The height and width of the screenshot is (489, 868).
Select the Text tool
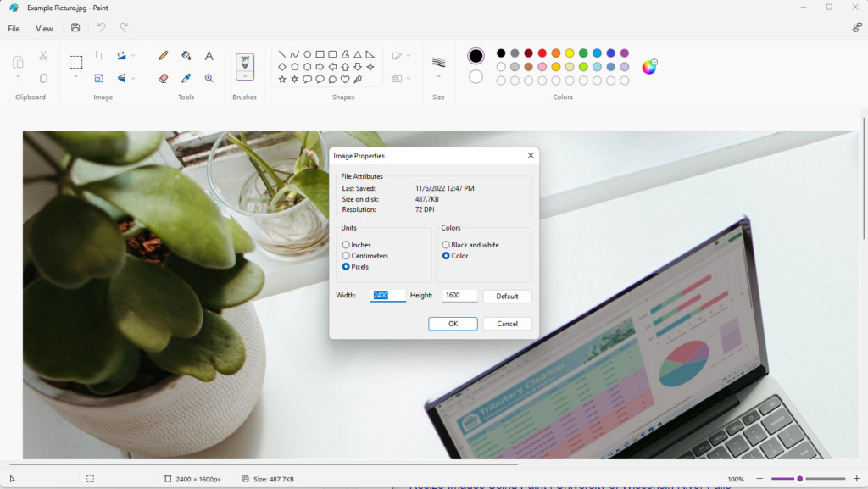[x=209, y=55]
